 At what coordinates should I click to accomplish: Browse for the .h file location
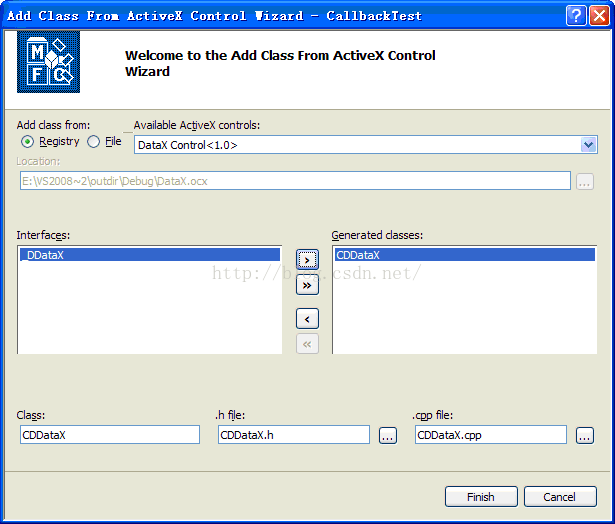[x=388, y=435]
